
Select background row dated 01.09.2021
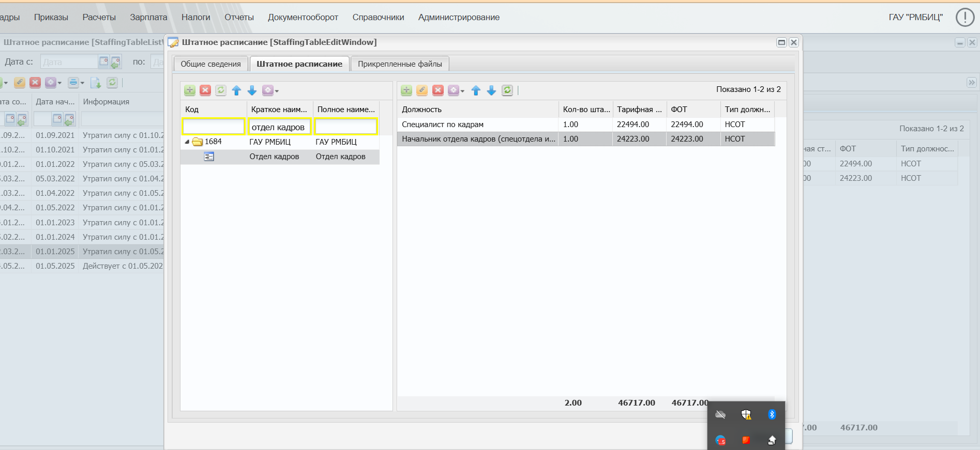[82, 135]
